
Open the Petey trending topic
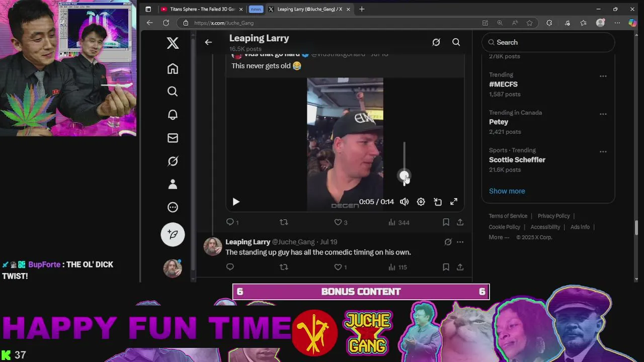(x=499, y=122)
